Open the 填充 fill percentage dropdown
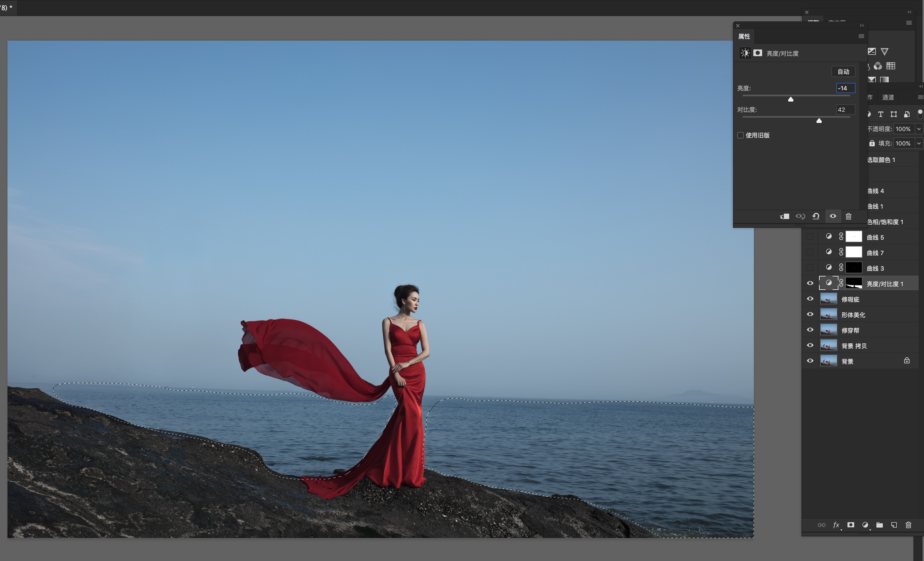Image resolution: width=924 pixels, height=561 pixels. pyautogui.click(x=919, y=143)
